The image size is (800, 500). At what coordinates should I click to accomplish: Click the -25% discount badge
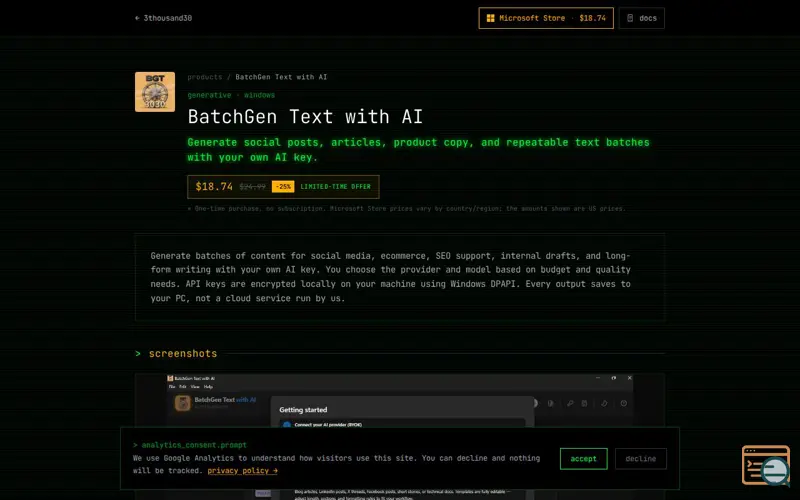[x=283, y=187]
